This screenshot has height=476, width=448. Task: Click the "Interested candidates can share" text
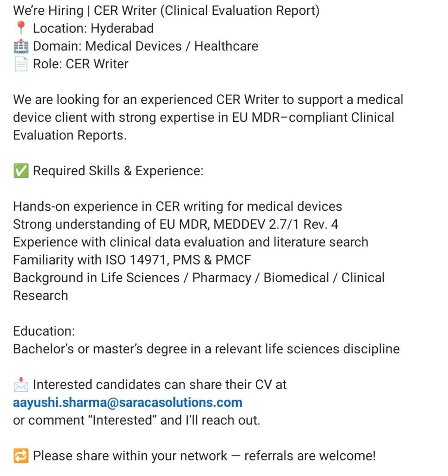click(160, 385)
